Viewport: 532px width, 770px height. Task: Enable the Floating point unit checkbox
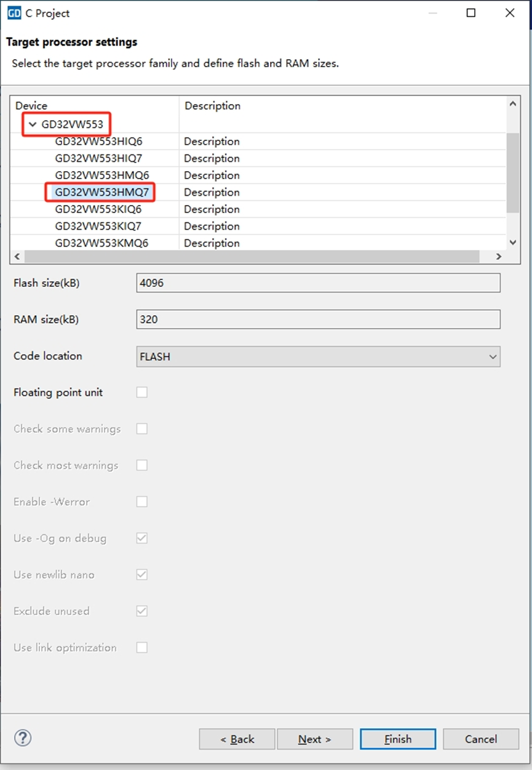[x=142, y=393]
